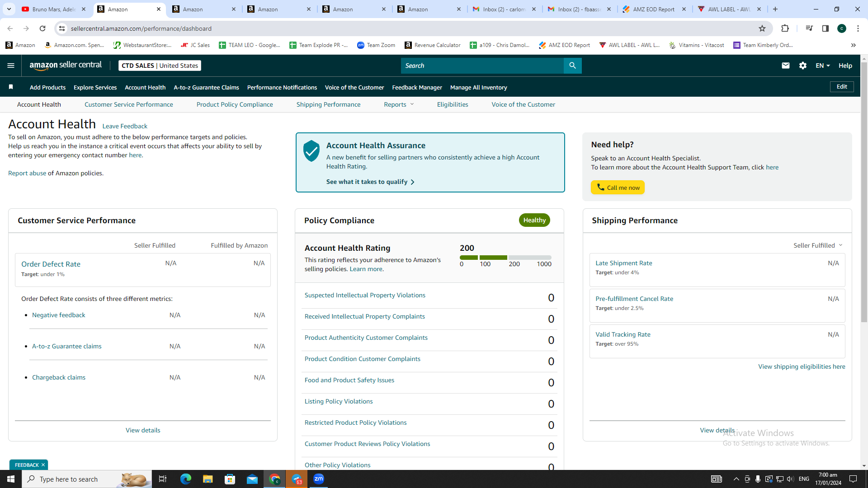Open Windows notification center
Viewport: 868px width, 488px height.
(x=853, y=479)
